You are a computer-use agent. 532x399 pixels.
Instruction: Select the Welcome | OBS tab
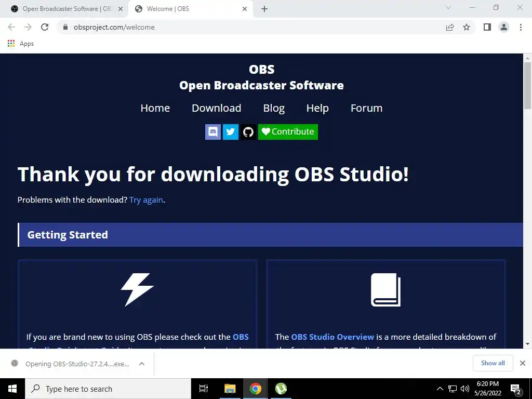pos(190,9)
